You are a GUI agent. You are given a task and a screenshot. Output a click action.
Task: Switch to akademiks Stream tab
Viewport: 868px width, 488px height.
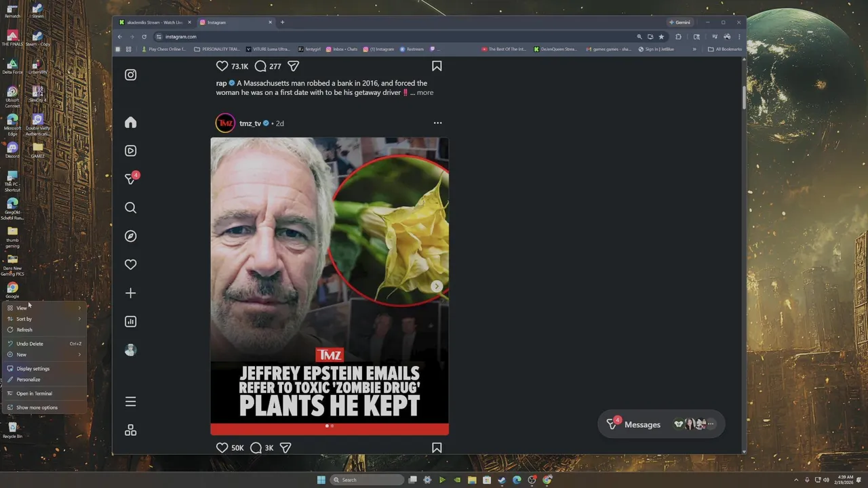click(155, 22)
